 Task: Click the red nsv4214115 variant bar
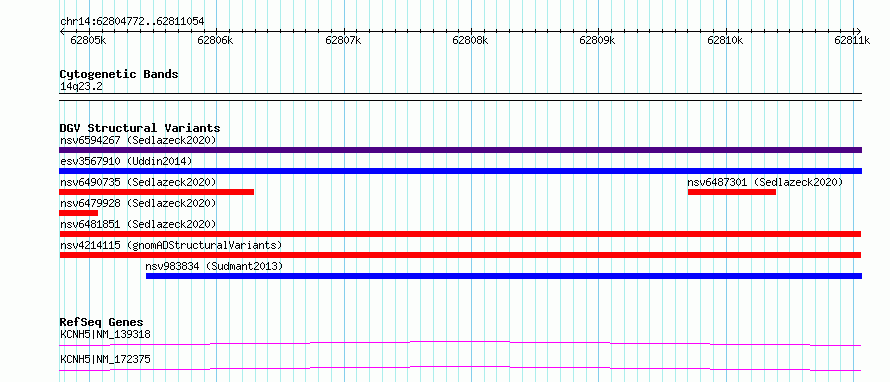(460, 255)
